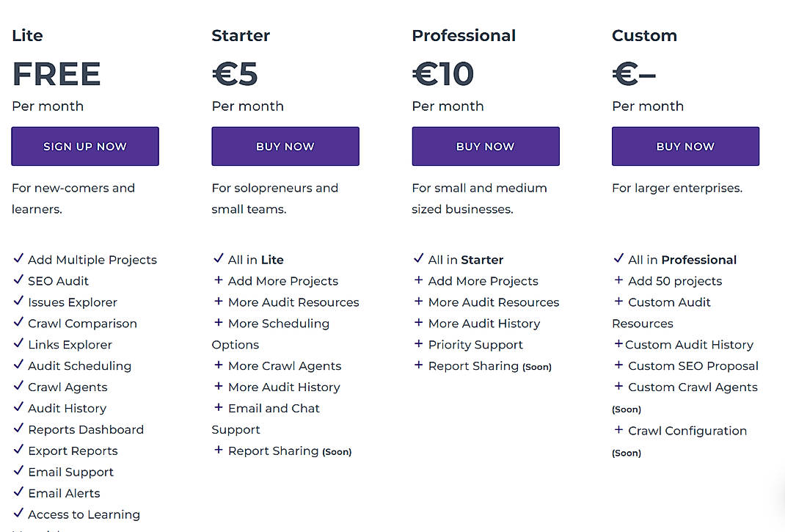
Task: Click the checkmark beside SEO Audit
Action: 18,280
